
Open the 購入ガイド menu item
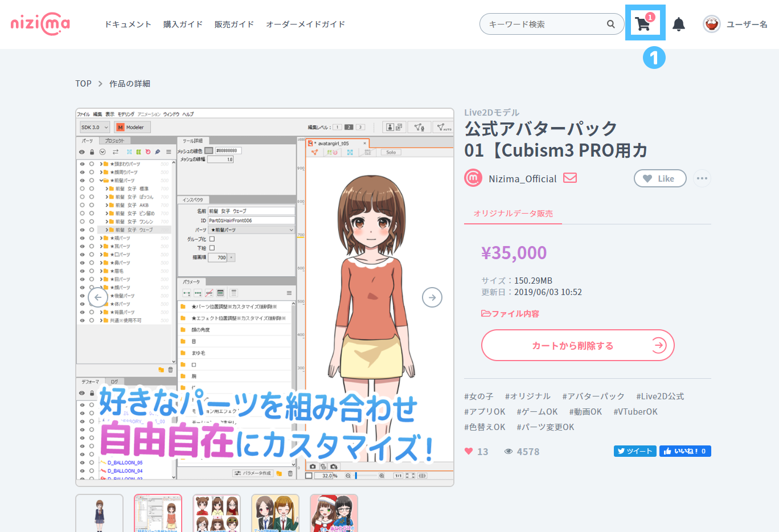pos(183,24)
